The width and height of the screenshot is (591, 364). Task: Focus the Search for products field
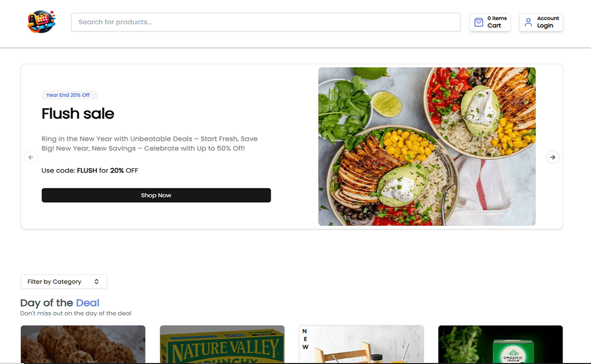click(x=265, y=22)
